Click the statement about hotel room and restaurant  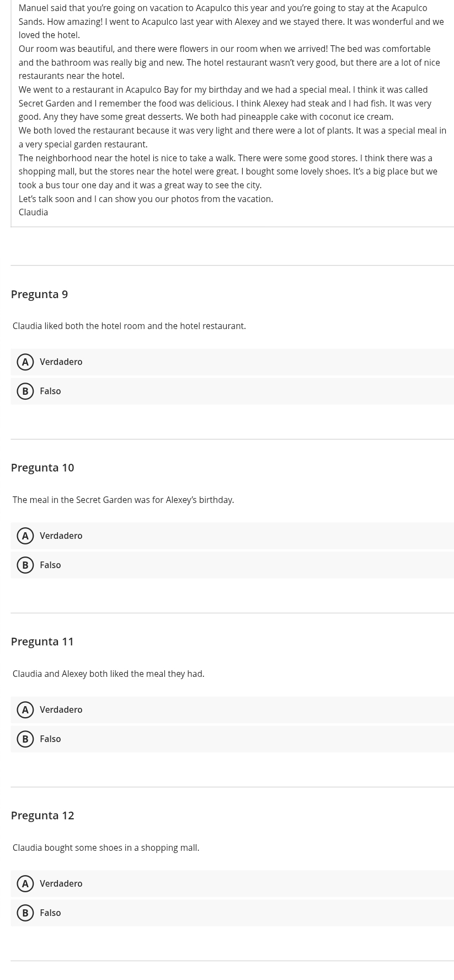point(129,326)
